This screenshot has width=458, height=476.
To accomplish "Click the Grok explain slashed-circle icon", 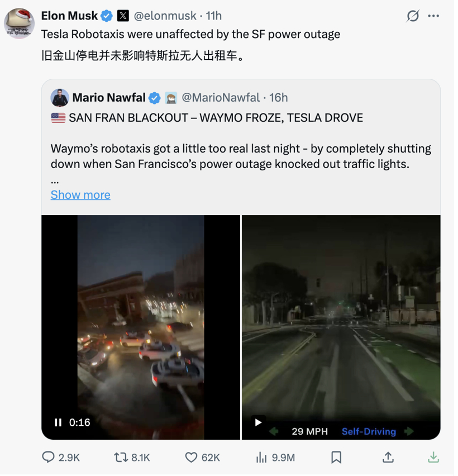I will tap(412, 16).
